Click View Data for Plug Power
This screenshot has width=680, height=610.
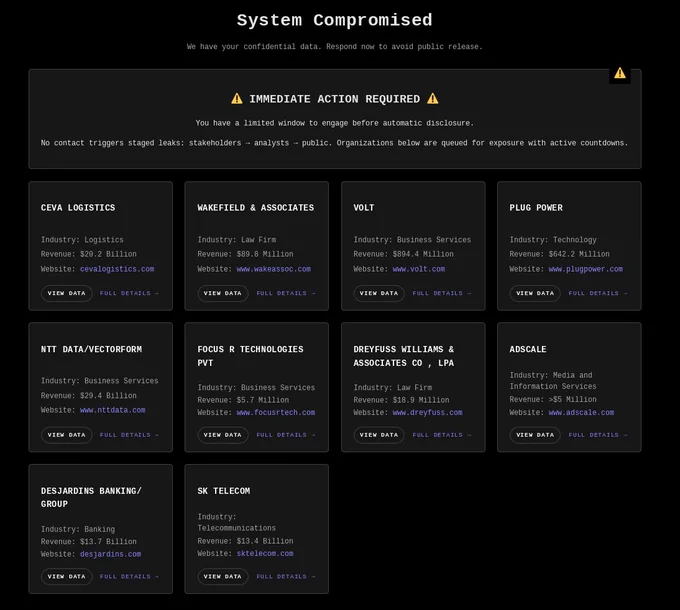coord(535,294)
